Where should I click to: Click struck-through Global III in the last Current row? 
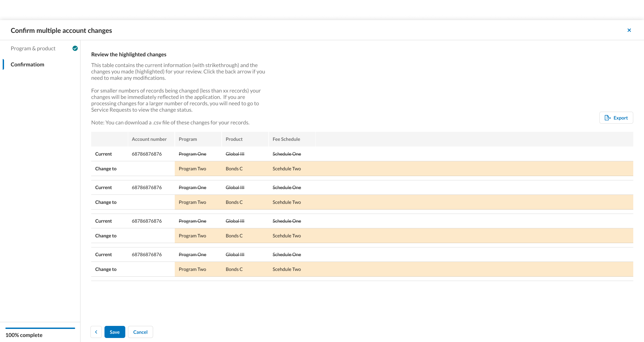click(235, 254)
